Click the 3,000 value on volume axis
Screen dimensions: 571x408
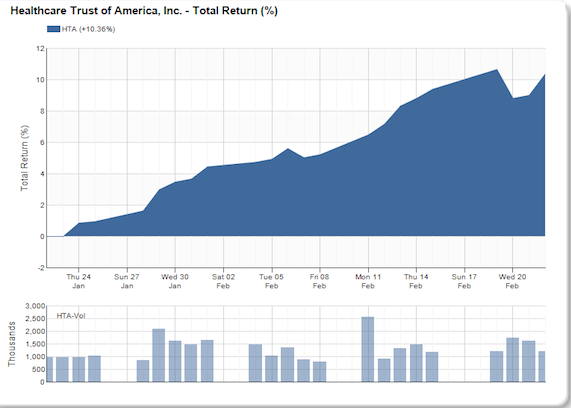[35, 306]
